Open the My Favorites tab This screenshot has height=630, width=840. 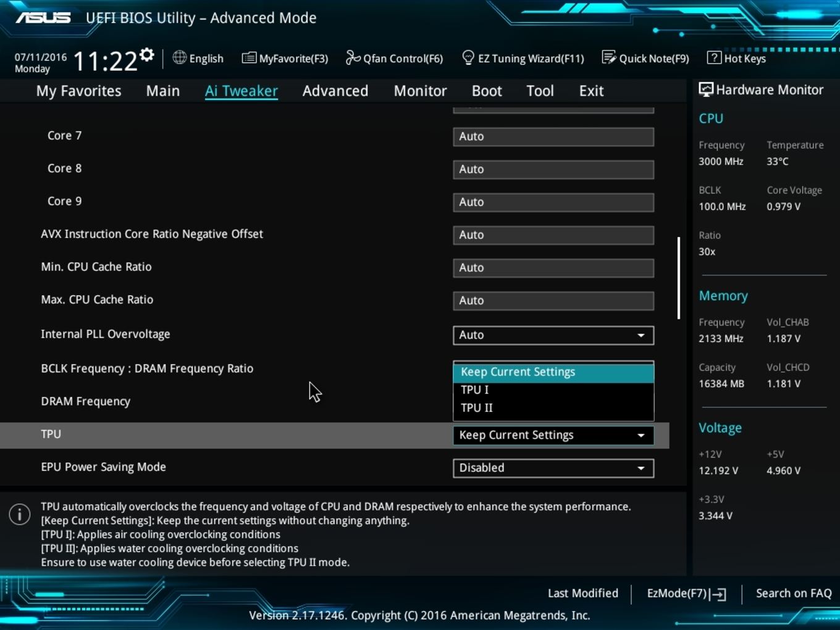click(78, 91)
